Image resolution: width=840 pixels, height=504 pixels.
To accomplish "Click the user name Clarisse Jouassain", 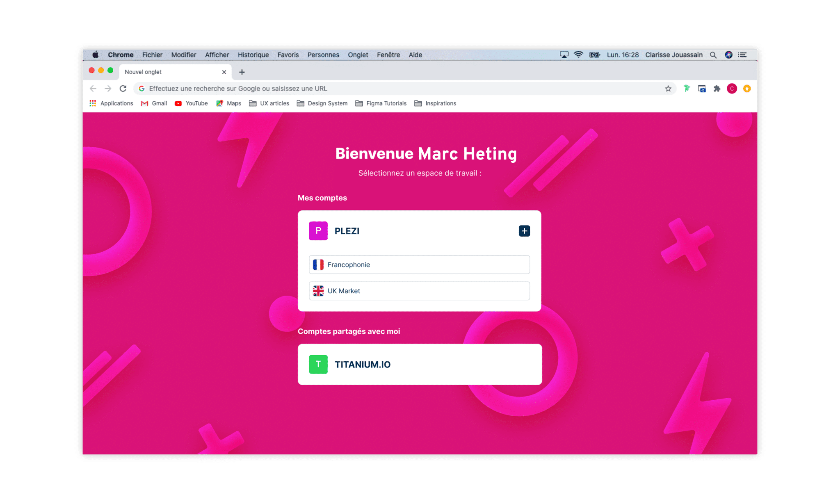I will (674, 55).
